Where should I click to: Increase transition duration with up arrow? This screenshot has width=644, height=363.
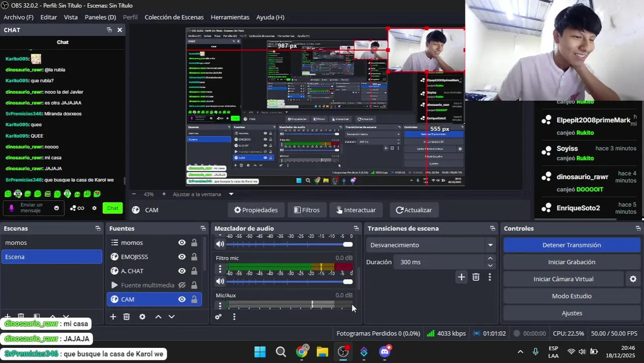[x=490, y=258]
